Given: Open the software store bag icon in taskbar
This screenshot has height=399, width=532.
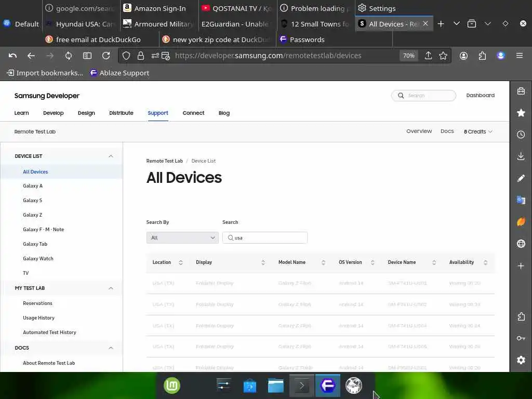Looking at the screenshot, I should click(x=250, y=386).
